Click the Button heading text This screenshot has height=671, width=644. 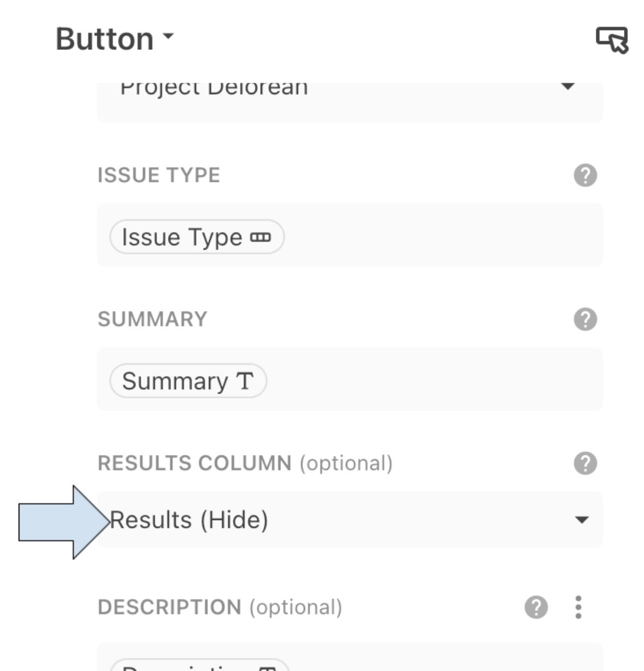105,39
